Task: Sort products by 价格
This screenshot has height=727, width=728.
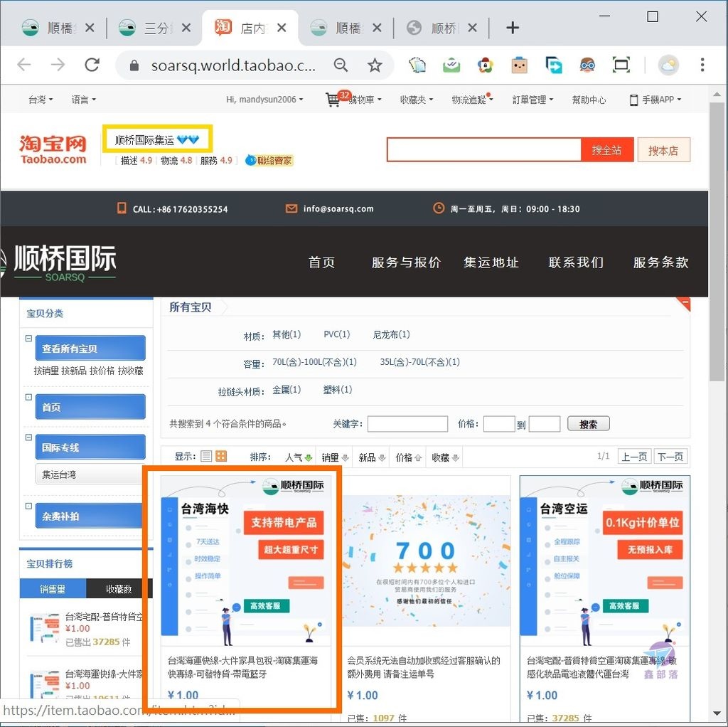Action: point(408,457)
